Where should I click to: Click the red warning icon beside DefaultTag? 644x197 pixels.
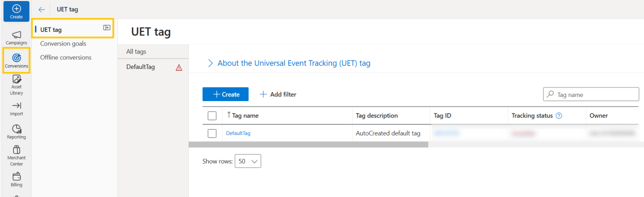179,67
